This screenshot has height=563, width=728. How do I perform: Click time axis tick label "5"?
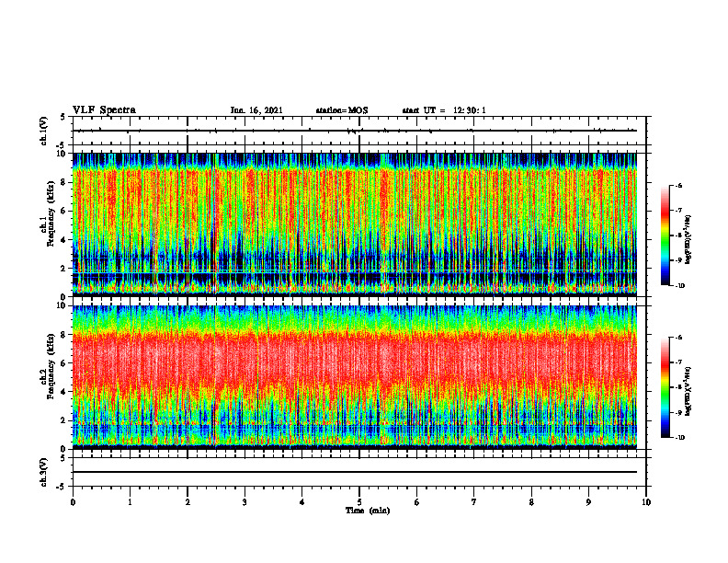coord(359,502)
